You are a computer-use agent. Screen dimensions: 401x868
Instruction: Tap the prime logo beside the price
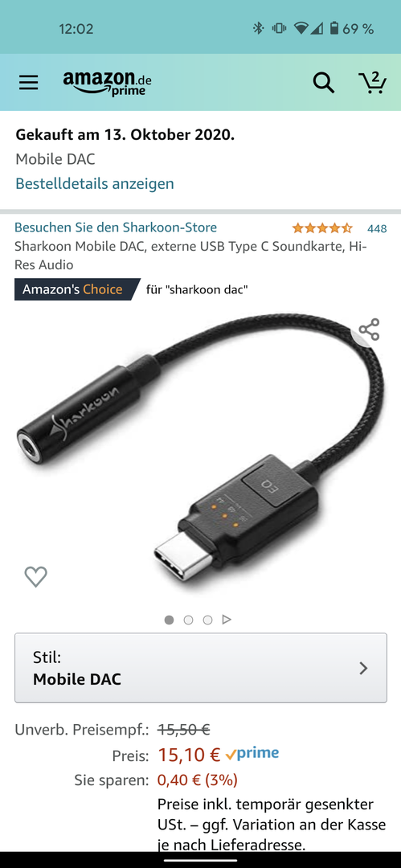(252, 754)
